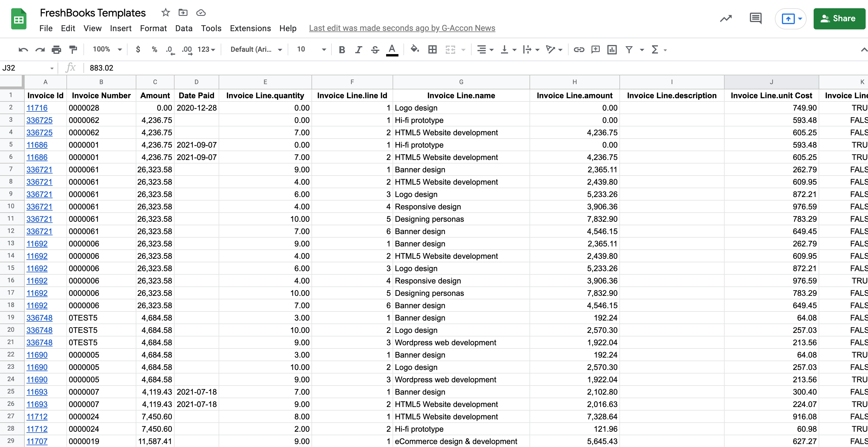The image size is (868, 447).
Task: Click the green Share button
Action: [x=839, y=19]
